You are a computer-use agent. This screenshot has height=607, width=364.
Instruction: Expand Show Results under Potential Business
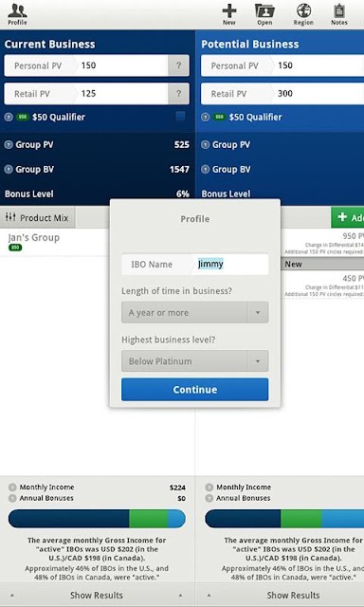(280, 595)
